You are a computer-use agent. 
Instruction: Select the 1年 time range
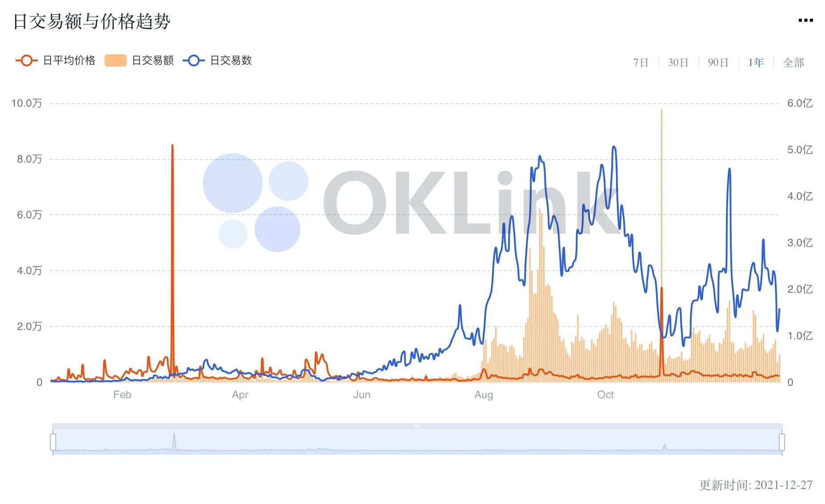[x=756, y=63]
